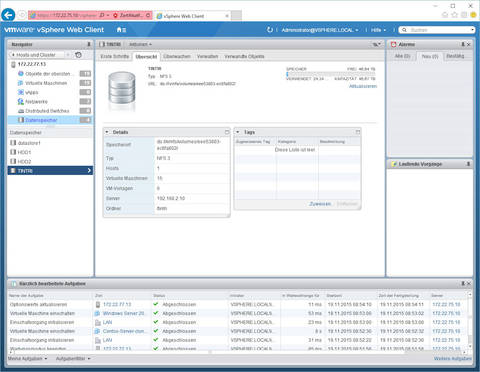
Task: Click the Zuweisen link in Tags
Action: (320, 204)
